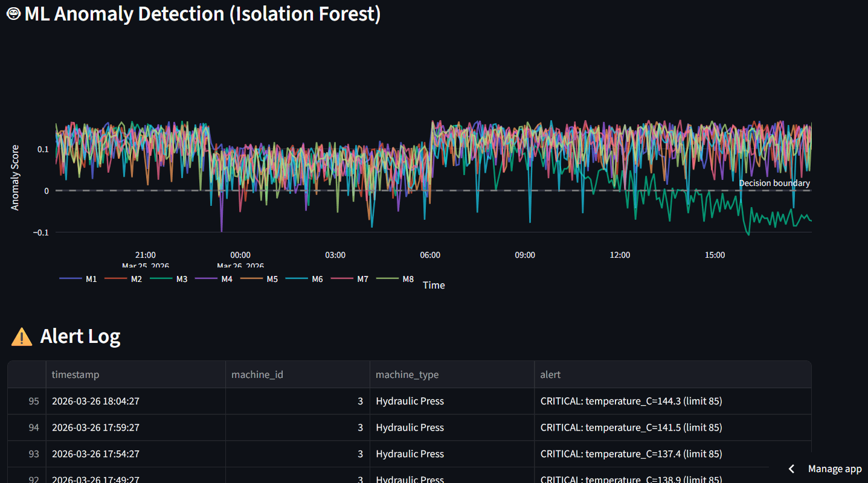Click ML Anomaly Detection heading

pyautogui.click(x=202, y=13)
